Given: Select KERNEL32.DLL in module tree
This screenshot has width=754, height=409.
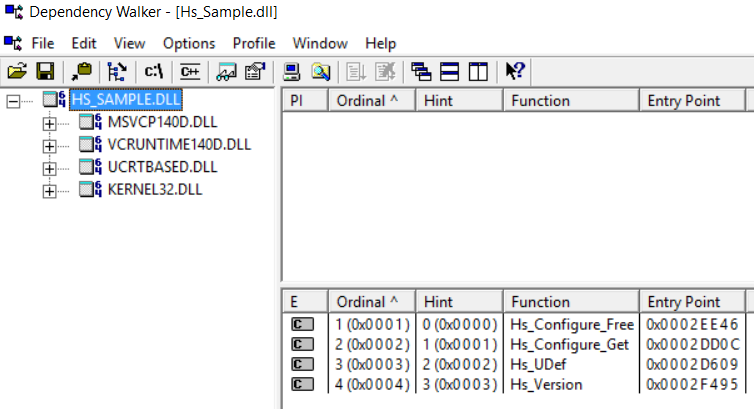Looking at the screenshot, I should (155, 189).
